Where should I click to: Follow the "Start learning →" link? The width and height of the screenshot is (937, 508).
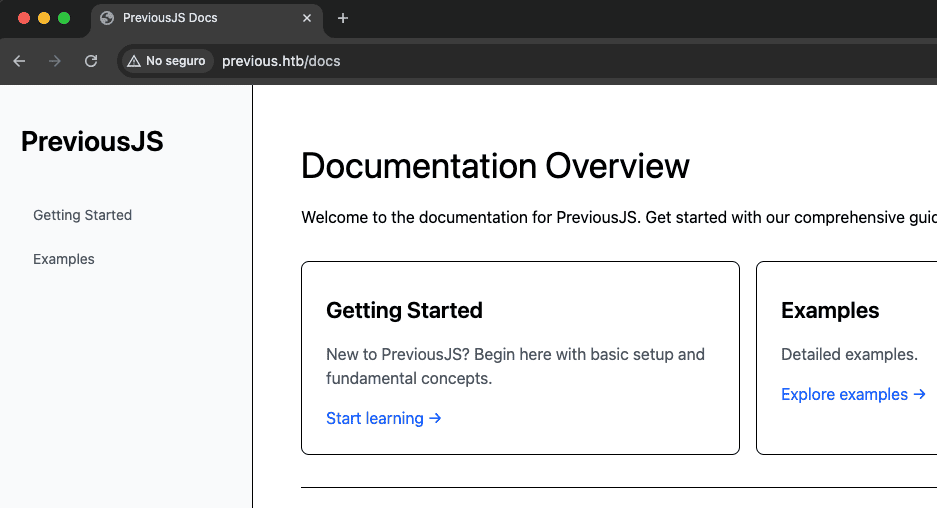tap(384, 418)
